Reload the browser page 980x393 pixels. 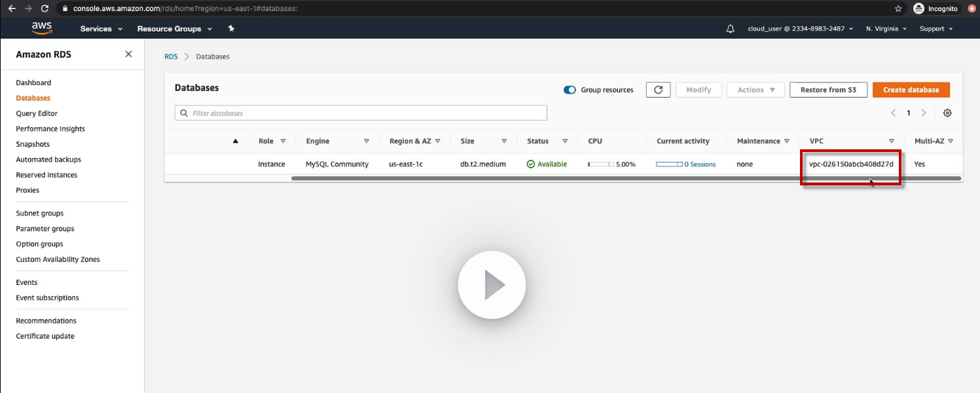pyautogui.click(x=45, y=9)
